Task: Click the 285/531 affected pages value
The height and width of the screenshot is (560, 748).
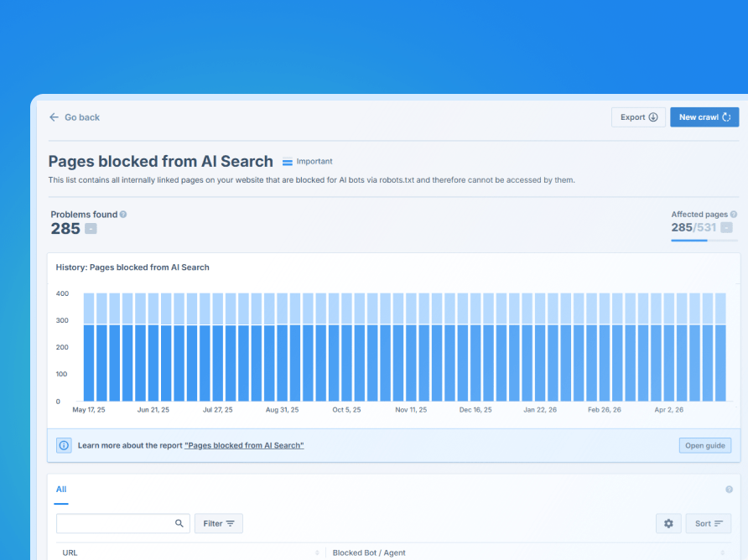Action: coord(693,227)
